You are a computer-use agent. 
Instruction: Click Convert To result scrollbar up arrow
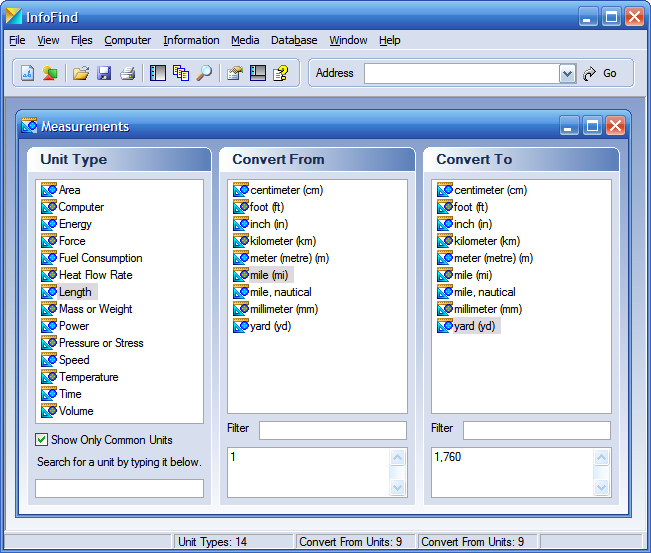(x=601, y=458)
